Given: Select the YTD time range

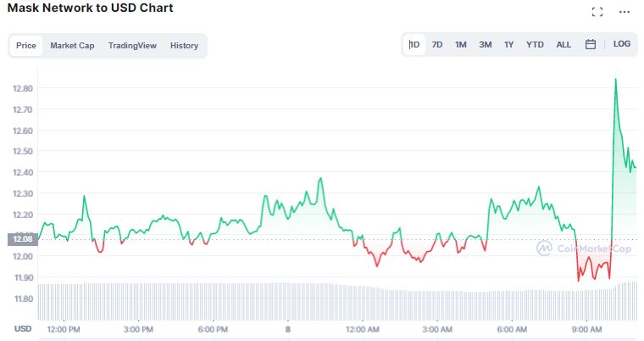Looking at the screenshot, I should pos(535,44).
